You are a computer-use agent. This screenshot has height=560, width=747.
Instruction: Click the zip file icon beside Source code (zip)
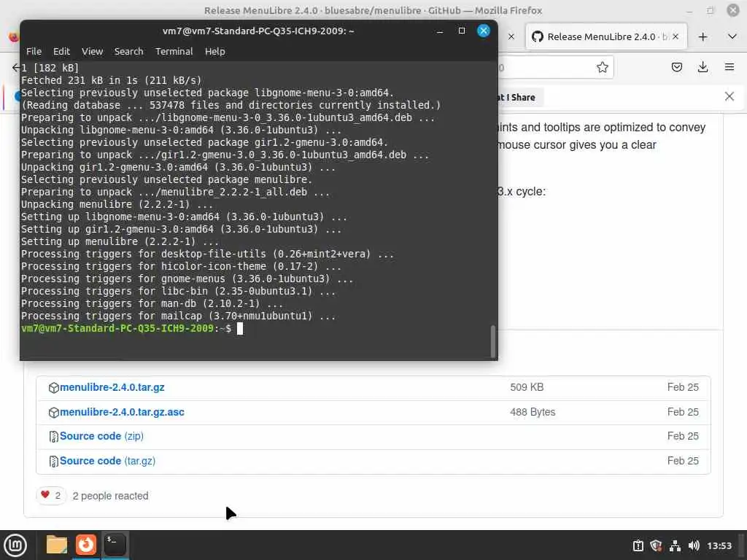tap(54, 437)
